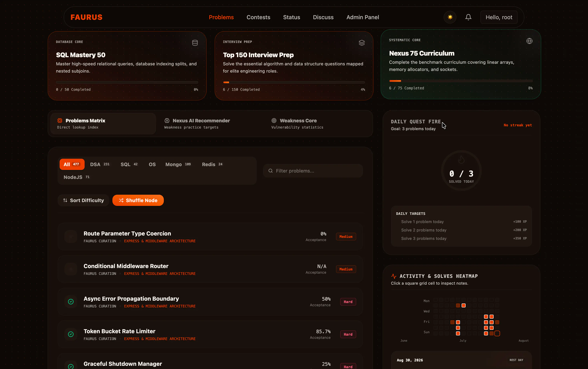This screenshot has height=369, width=588.
Task: Click status circle for Route Parameter Type Coercion
Action: pos(71,236)
